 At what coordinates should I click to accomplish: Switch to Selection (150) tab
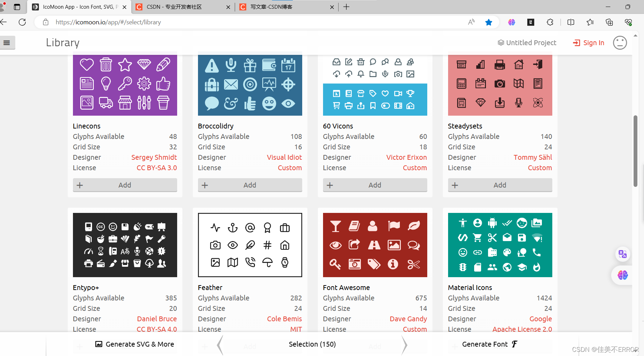pos(312,344)
